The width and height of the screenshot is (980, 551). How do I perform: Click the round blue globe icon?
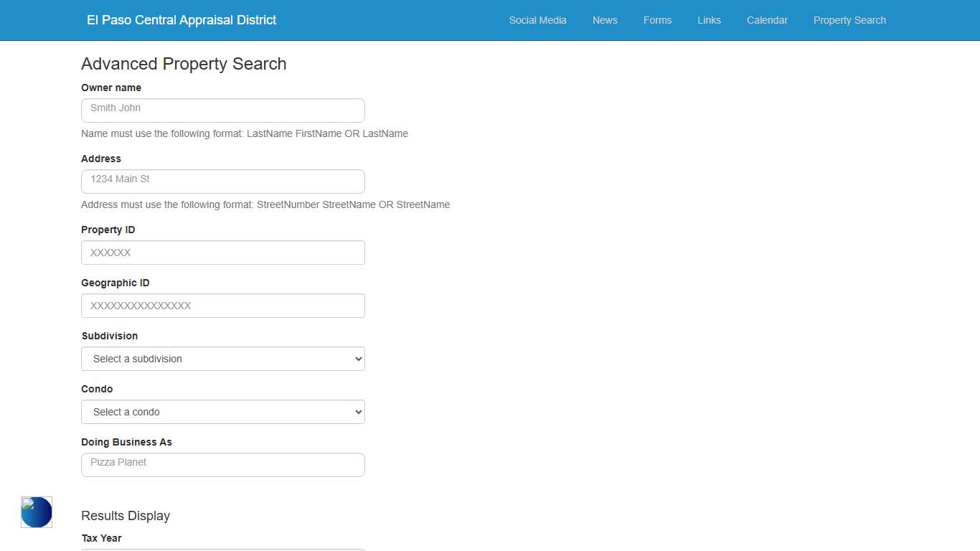pos(37,512)
